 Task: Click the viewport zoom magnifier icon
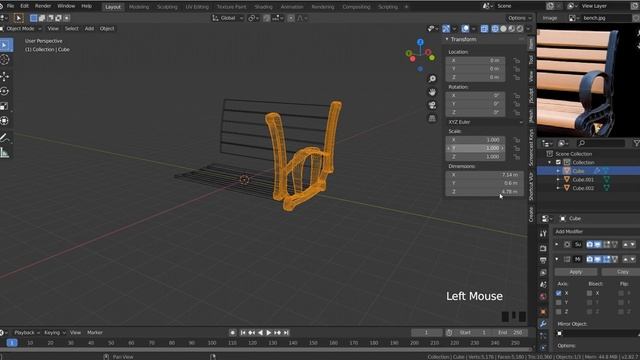point(432,79)
